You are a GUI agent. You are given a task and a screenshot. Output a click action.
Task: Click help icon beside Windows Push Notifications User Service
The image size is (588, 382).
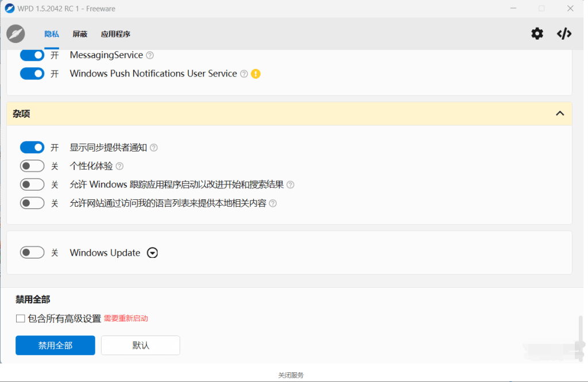244,74
